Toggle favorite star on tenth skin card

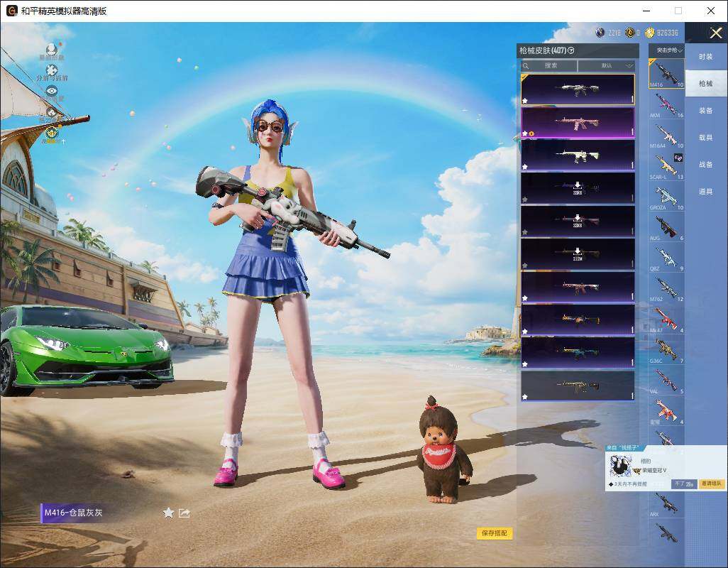click(x=525, y=397)
